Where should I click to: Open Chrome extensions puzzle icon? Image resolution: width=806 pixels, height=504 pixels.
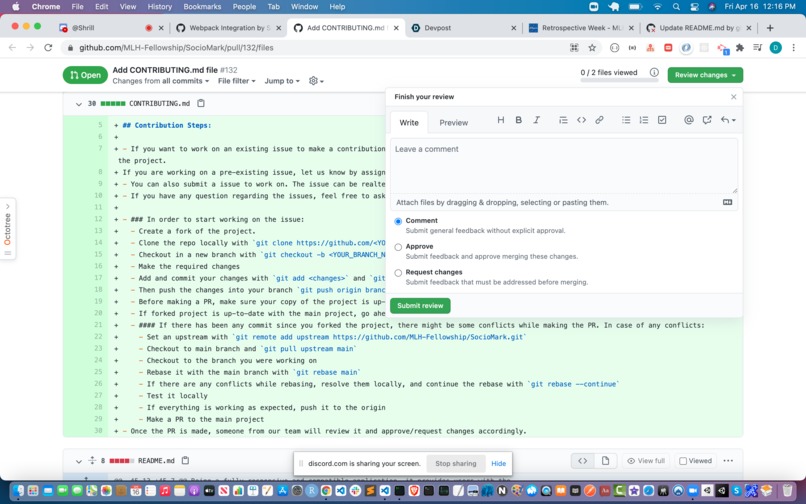(x=740, y=48)
